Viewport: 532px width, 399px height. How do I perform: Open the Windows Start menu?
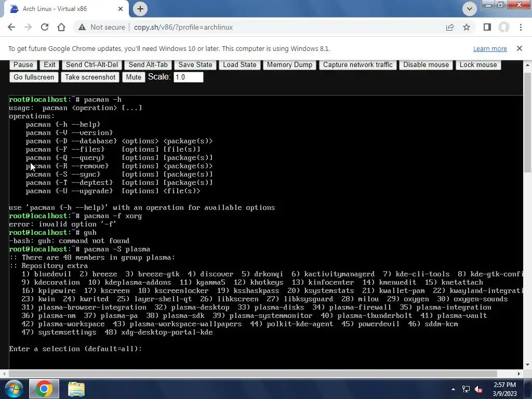pos(13,389)
